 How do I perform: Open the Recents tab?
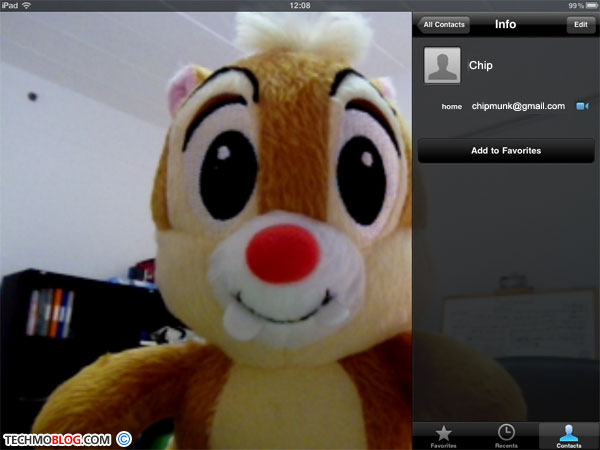[506, 436]
